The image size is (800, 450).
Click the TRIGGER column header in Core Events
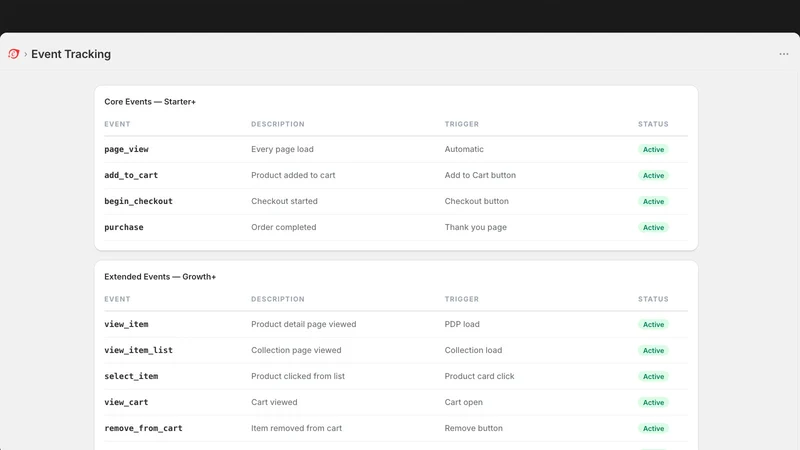point(462,124)
